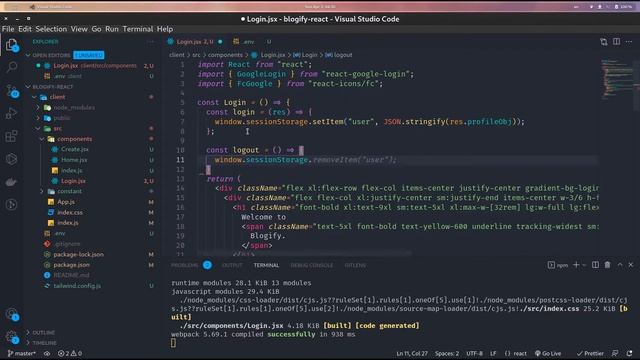Image resolution: width=640 pixels, height=360 pixels.
Task: Click the UTF-8 encoding status item
Action: pos(474,353)
